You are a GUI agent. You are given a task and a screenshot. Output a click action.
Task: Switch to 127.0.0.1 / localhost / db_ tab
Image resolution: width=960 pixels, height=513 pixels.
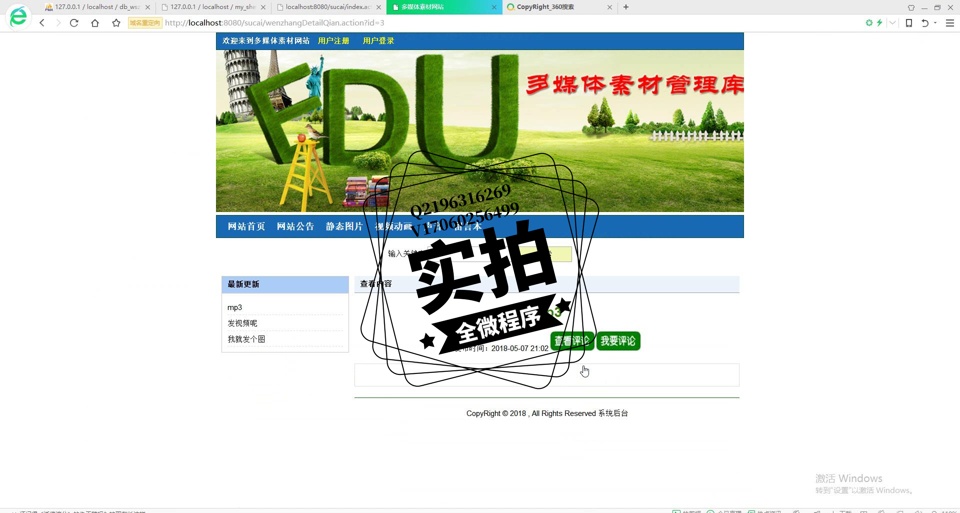tap(97, 7)
